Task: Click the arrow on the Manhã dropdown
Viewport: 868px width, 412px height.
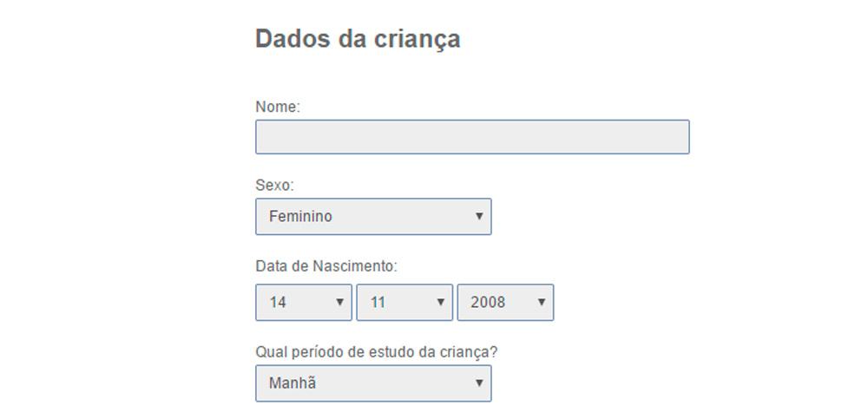Action: pos(478,383)
